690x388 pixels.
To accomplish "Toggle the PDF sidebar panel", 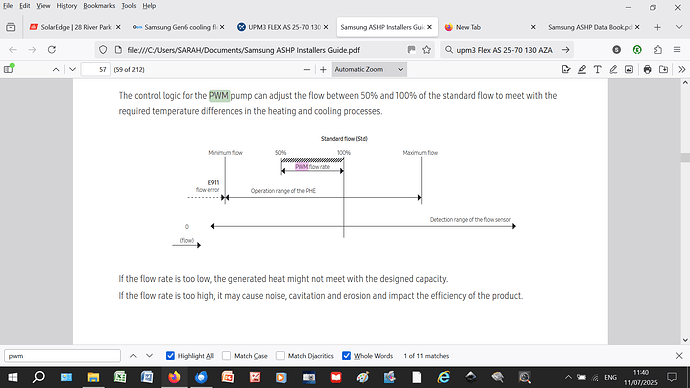I will click(x=9, y=69).
